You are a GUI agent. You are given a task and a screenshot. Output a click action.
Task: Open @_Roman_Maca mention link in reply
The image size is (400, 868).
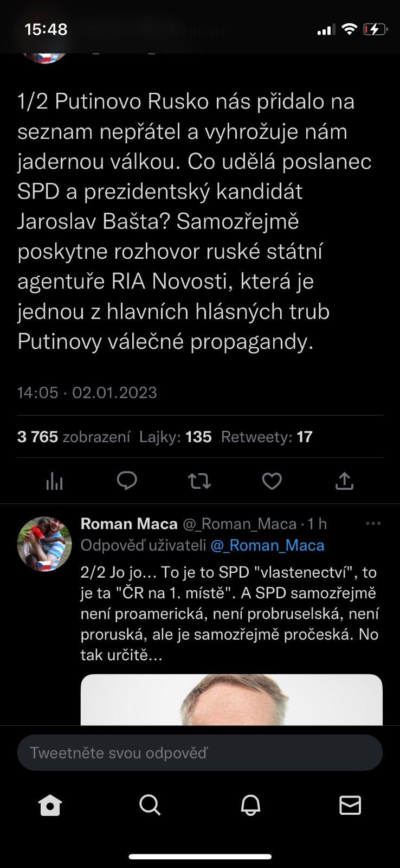pos(267,545)
